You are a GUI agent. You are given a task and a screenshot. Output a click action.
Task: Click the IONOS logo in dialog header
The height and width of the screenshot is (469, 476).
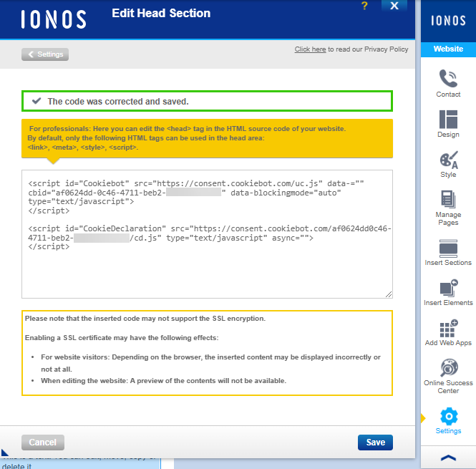tap(54, 19)
